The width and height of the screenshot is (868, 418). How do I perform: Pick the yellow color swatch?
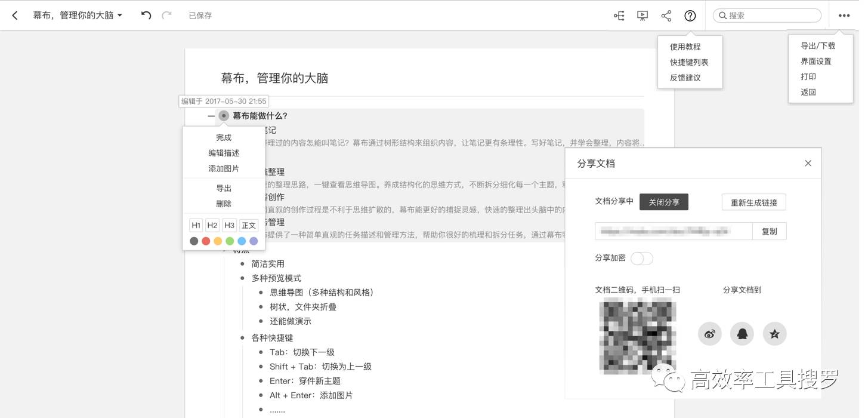pos(218,241)
